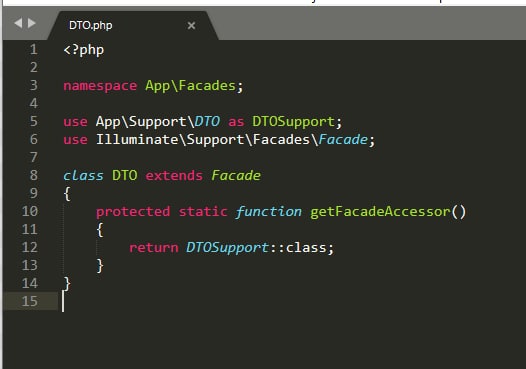Image resolution: width=526 pixels, height=369 pixels.
Task: Click the return keyword
Action: tap(154, 248)
